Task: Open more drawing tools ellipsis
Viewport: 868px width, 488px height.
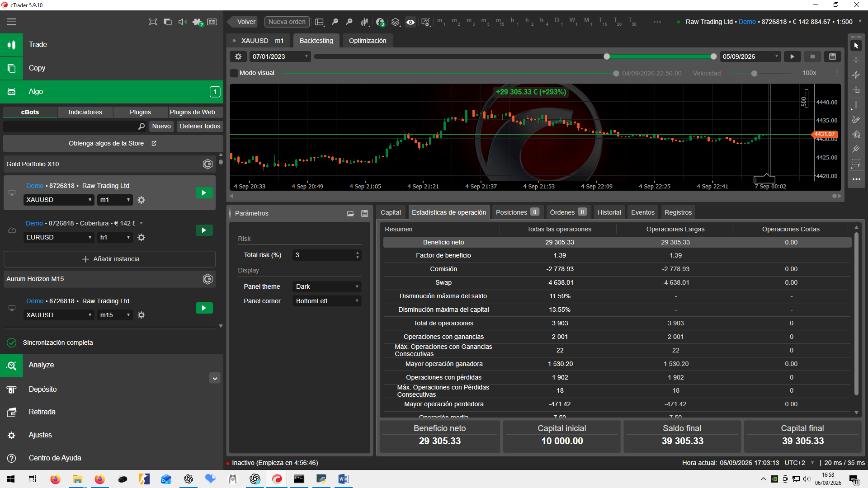Action: click(x=856, y=179)
